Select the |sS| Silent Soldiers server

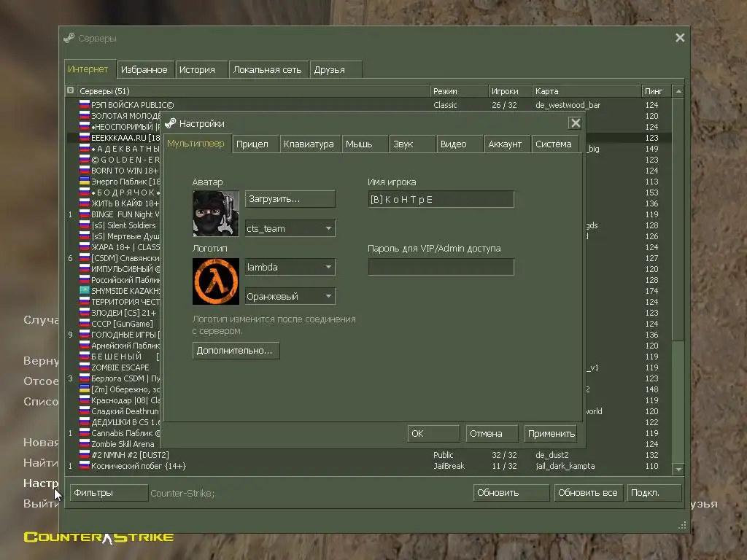coord(123,225)
